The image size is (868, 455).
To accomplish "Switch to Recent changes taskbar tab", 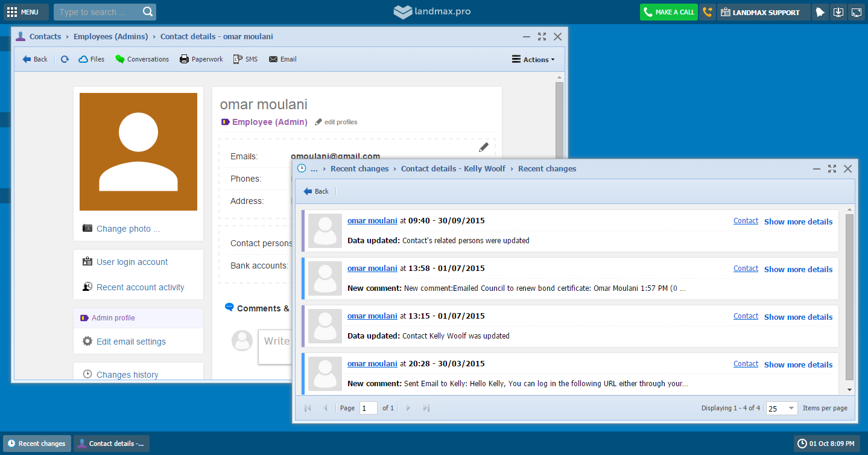I will 37,444.
